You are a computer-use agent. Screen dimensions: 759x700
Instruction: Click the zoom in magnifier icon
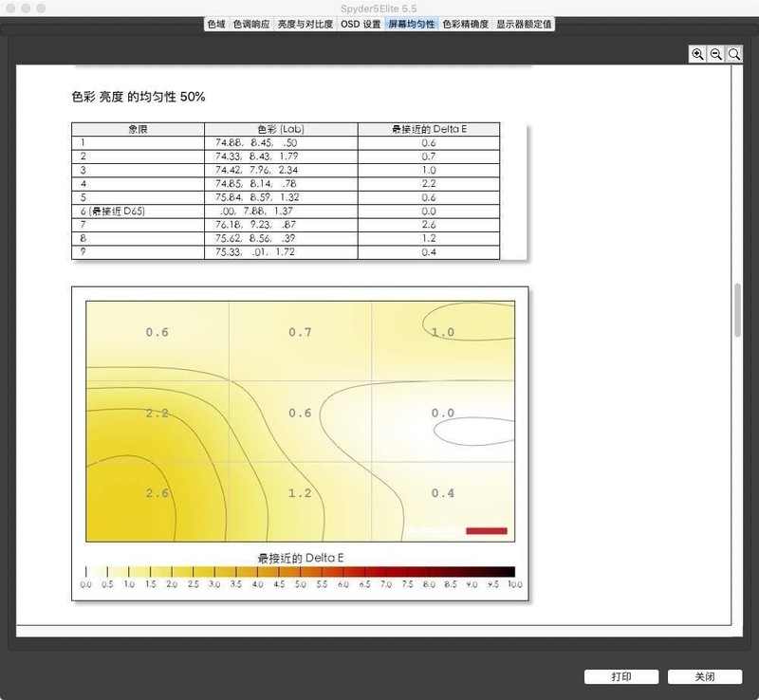pos(698,54)
